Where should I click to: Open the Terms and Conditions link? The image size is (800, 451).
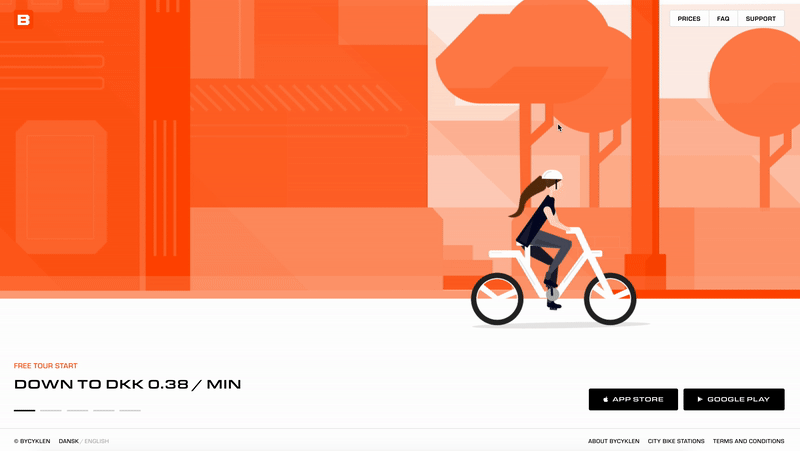748,441
